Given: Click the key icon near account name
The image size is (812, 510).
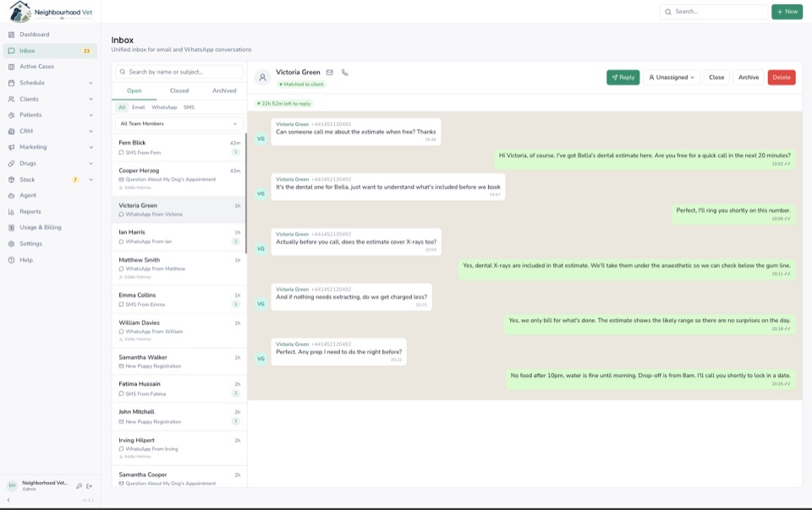Looking at the screenshot, I should click(79, 485).
